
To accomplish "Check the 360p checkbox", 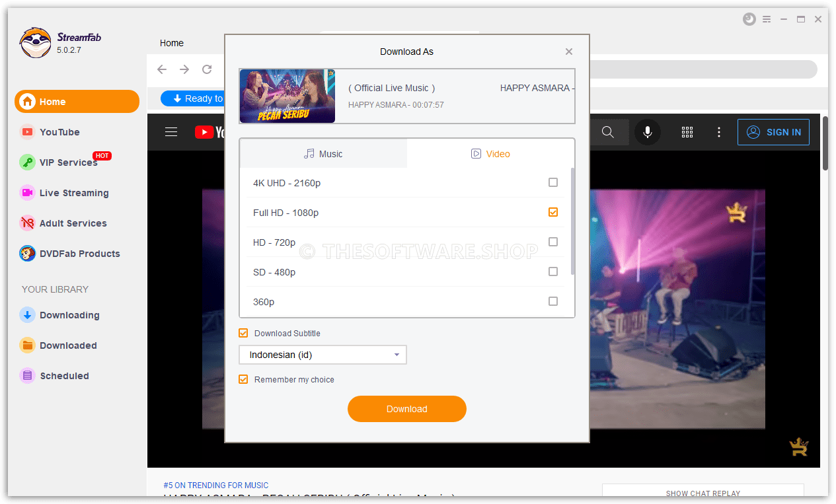I will tap(553, 301).
